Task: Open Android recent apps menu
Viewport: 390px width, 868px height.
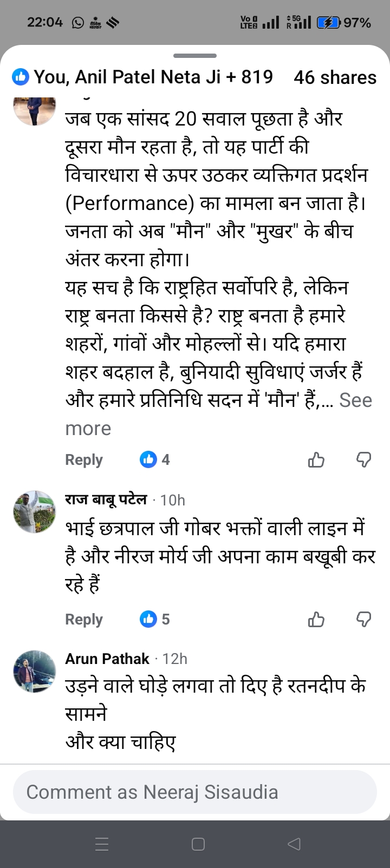Action: point(102,844)
